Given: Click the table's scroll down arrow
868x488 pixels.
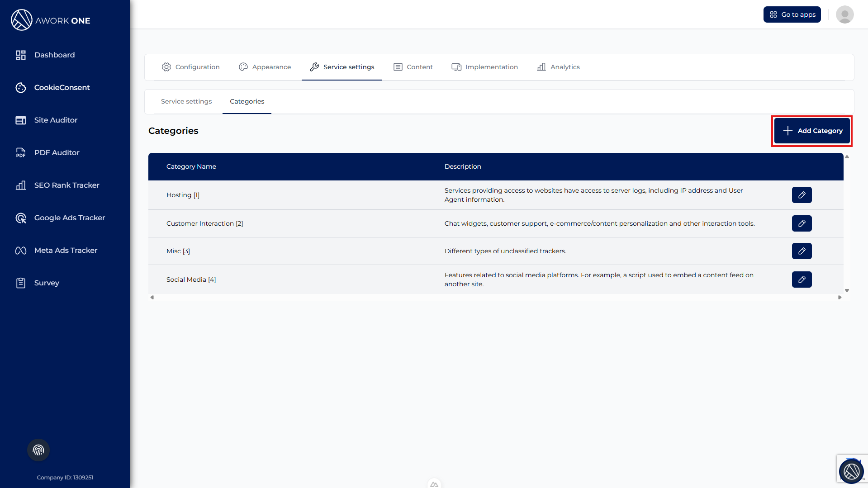Looking at the screenshot, I should [x=847, y=291].
